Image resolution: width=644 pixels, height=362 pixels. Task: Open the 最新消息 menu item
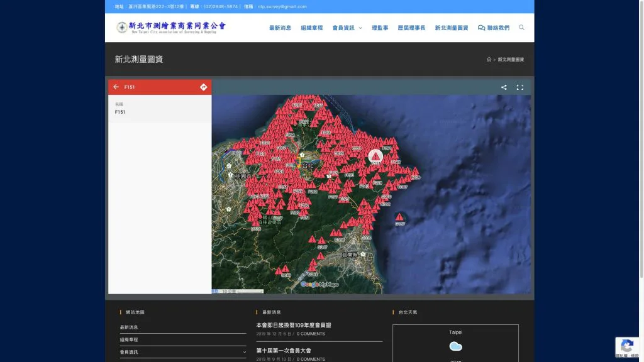(x=280, y=28)
